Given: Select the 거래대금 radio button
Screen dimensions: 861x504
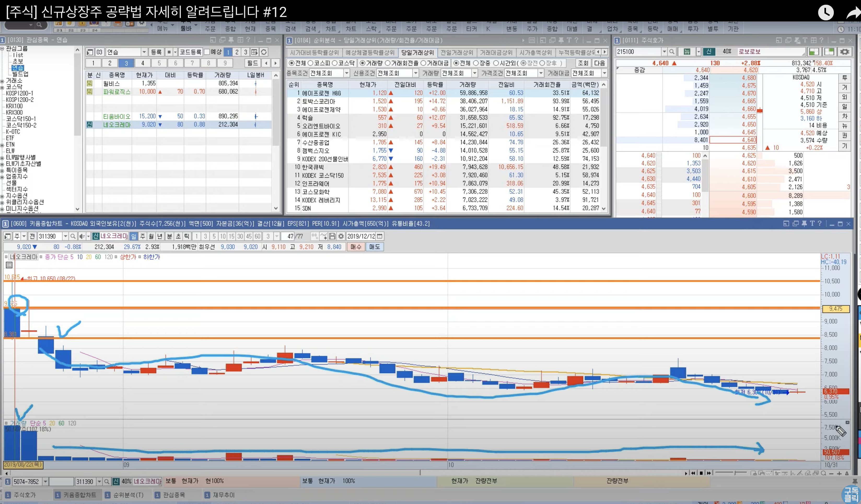Looking at the screenshot, I should click(x=423, y=63).
